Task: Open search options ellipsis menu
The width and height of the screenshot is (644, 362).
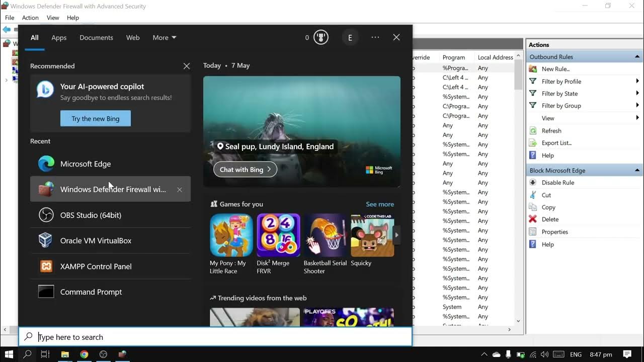Action: (375, 37)
